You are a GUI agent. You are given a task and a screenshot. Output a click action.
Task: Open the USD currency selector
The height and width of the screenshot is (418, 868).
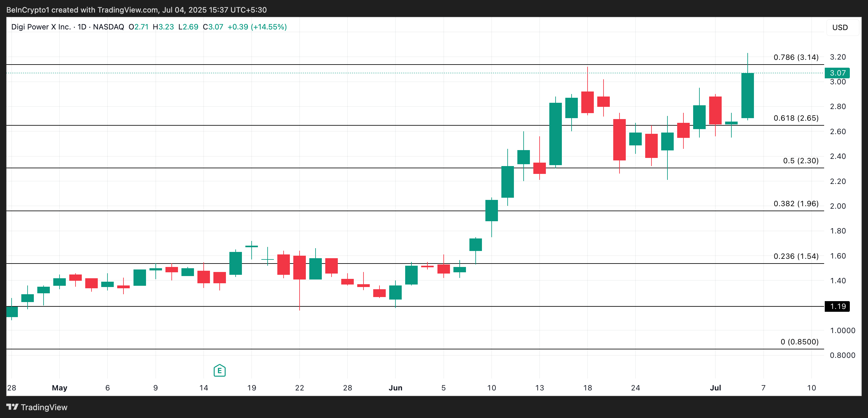[x=840, y=27]
